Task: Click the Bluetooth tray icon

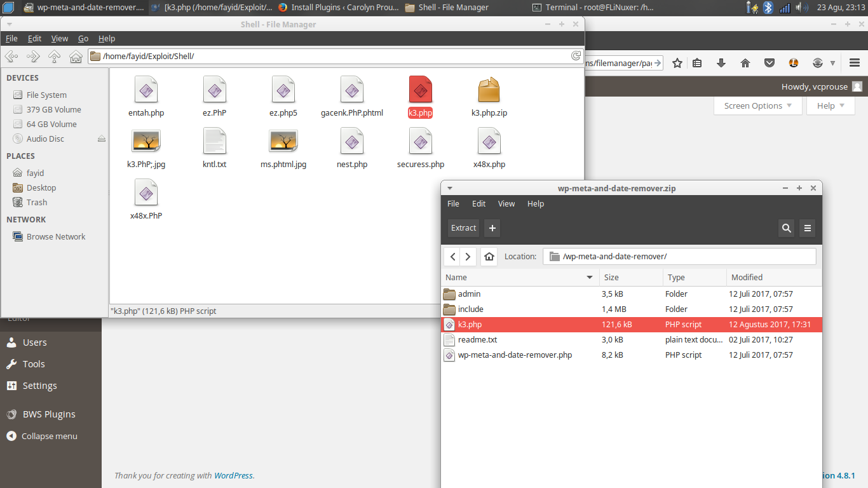Action: coord(768,8)
